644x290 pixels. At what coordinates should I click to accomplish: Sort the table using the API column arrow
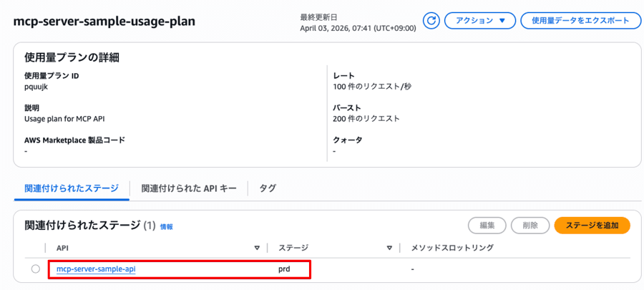pyautogui.click(x=257, y=248)
